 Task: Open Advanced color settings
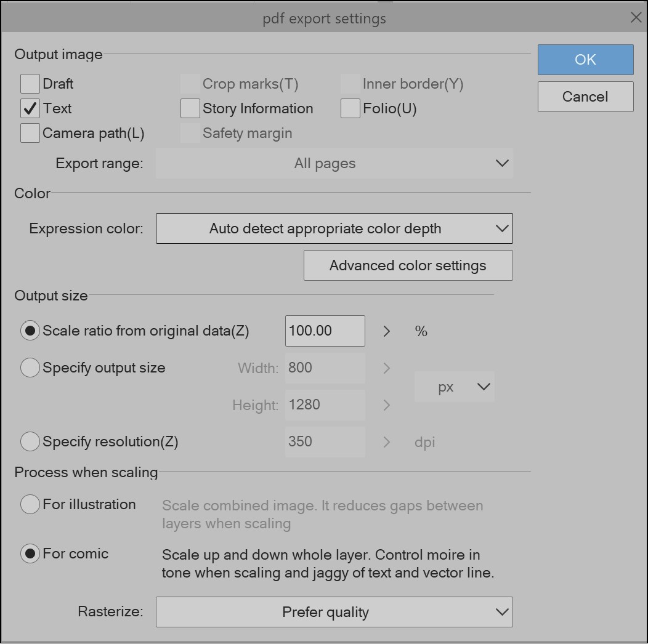(x=408, y=265)
